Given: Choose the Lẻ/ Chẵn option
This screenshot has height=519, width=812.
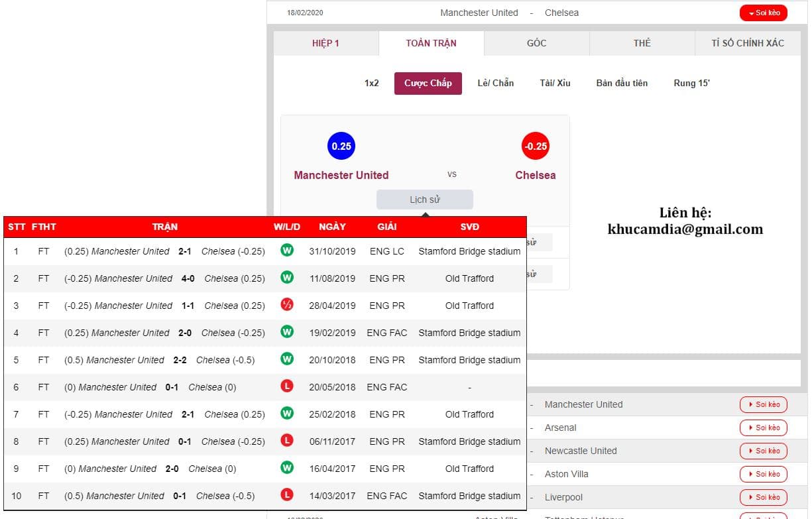Looking at the screenshot, I should click(x=496, y=83).
